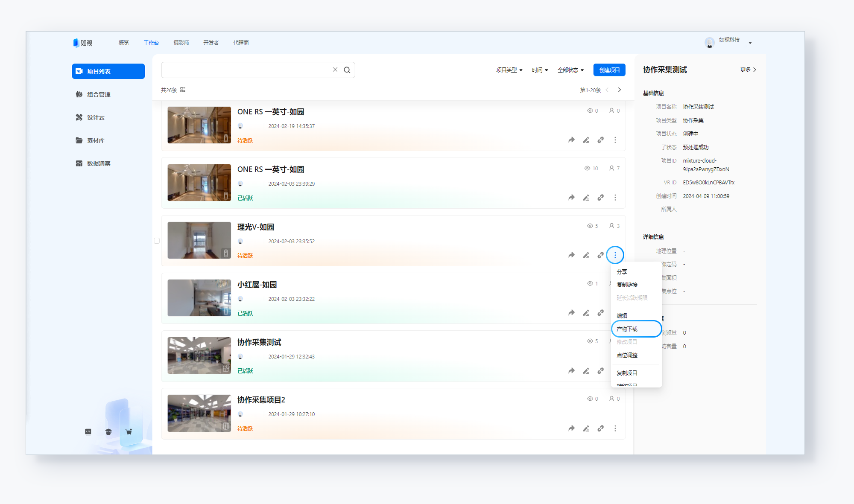
Task: Go to previous page of project list
Action: tap(607, 90)
